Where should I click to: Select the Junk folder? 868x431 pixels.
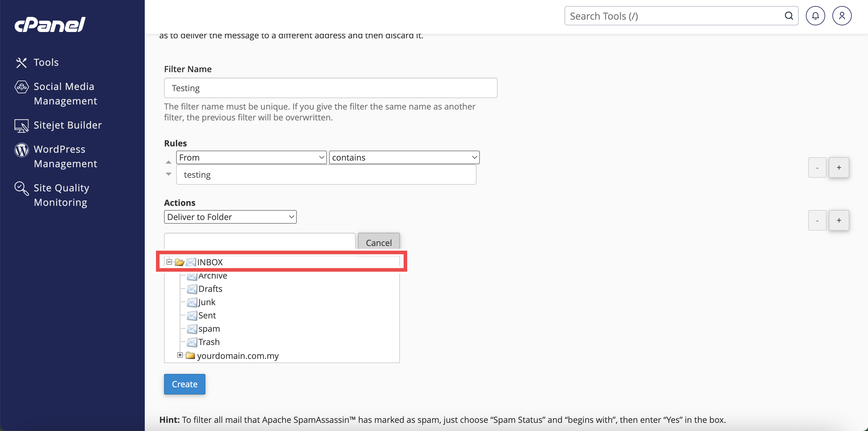[207, 302]
